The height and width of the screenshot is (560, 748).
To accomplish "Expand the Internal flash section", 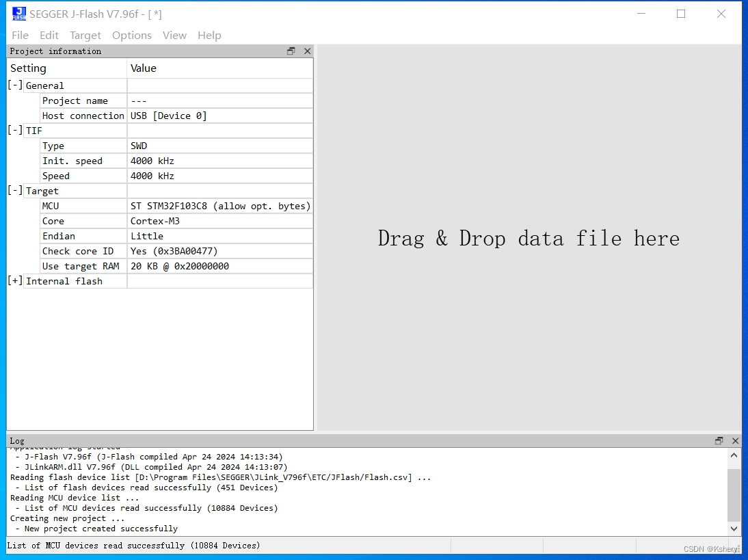I will click(x=15, y=280).
